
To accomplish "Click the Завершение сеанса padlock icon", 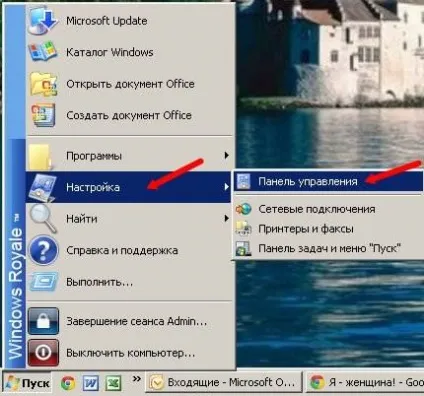I will 43,321.
